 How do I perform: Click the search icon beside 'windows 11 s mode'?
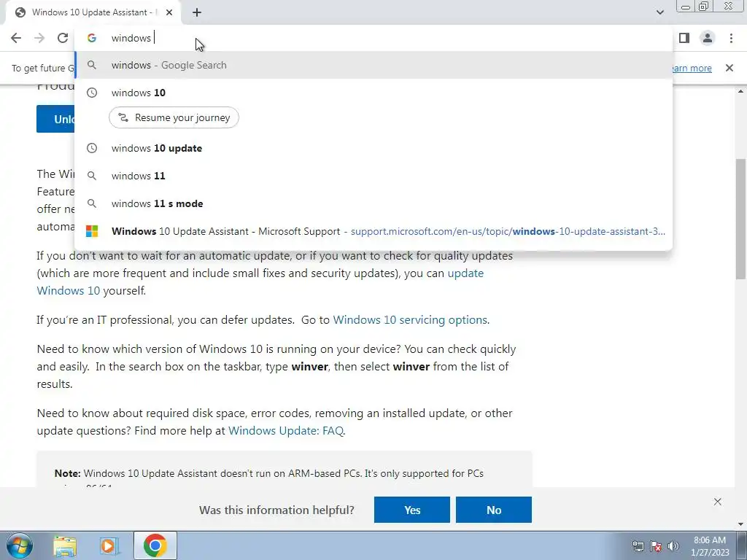(92, 203)
